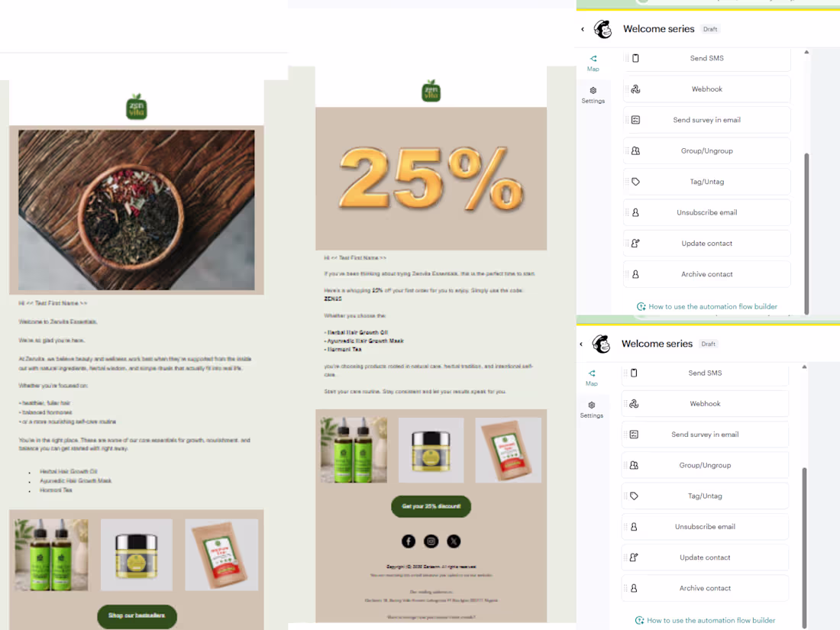Viewport: 840px width, 630px height.
Task: Click the Mailchimp Freddie logo
Action: point(603,29)
